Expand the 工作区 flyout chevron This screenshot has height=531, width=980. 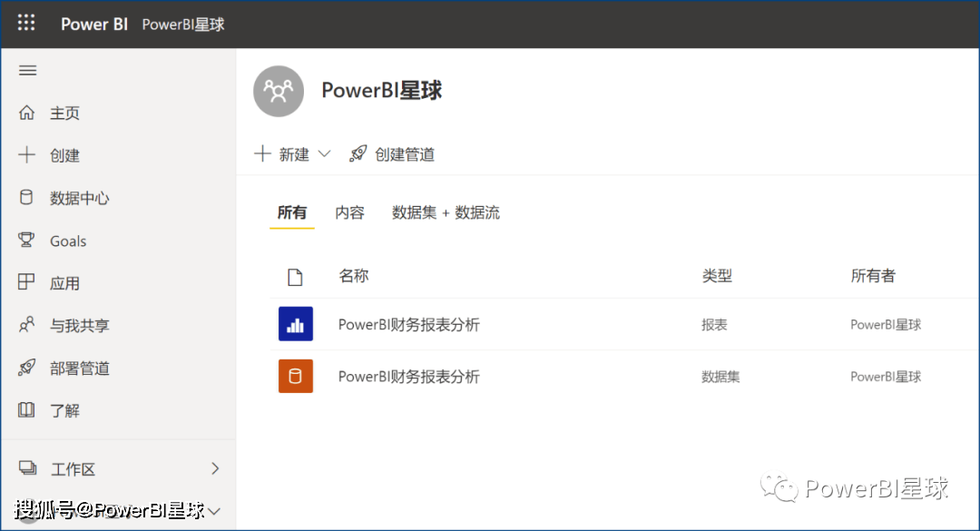click(x=215, y=469)
